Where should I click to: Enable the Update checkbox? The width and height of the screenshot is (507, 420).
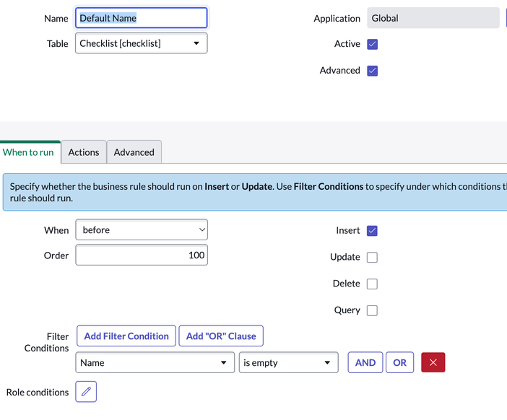372,258
